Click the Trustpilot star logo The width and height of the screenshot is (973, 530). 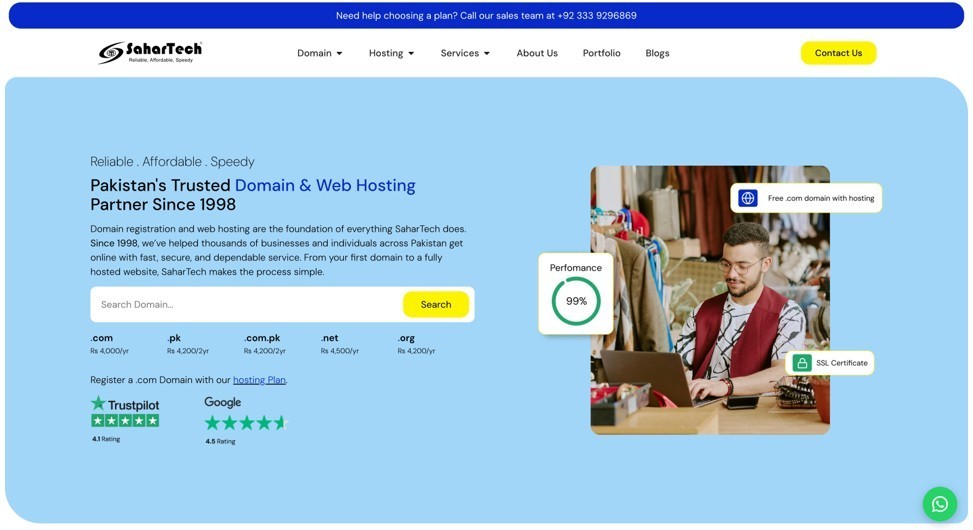[98, 404]
